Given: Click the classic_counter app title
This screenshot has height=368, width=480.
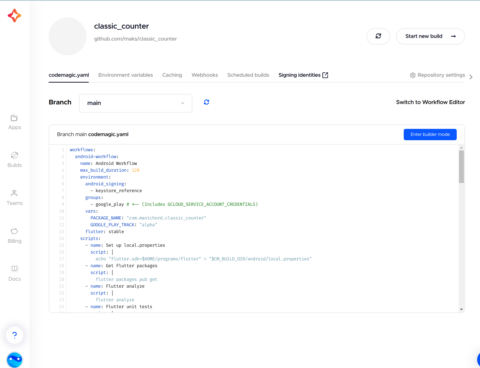Looking at the screenshot, I should pos(121,26).
